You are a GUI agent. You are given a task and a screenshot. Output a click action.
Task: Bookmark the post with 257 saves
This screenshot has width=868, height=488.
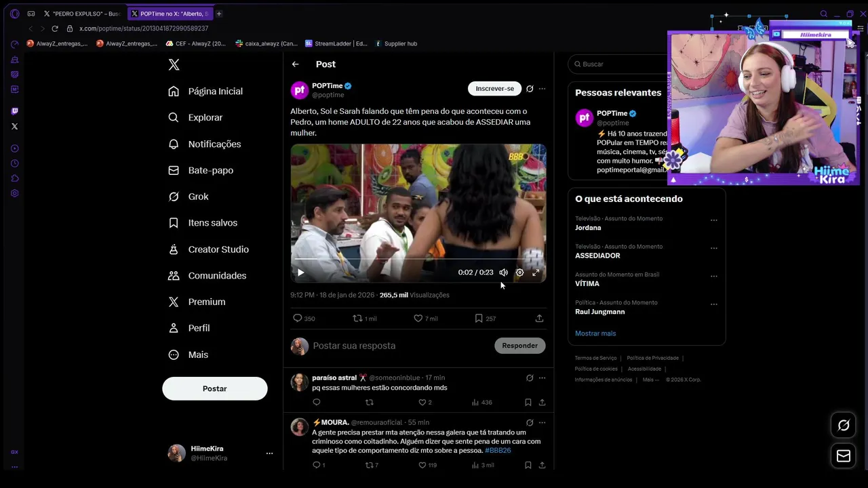pyautogui.click(x=485, y=318)
